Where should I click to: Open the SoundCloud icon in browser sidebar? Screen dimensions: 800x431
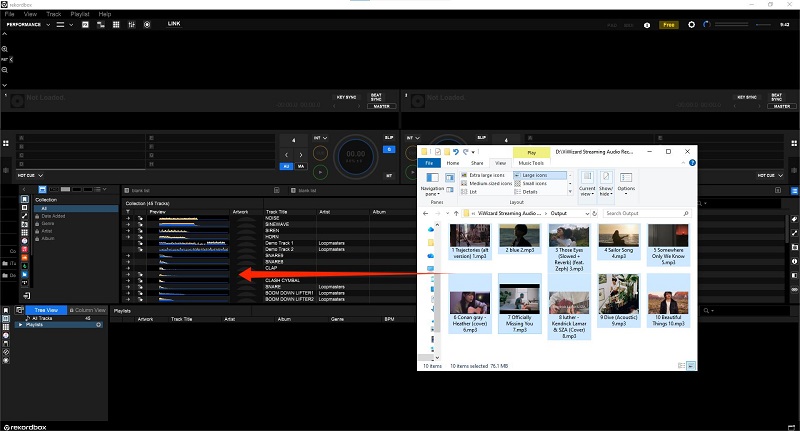[24, 258]
